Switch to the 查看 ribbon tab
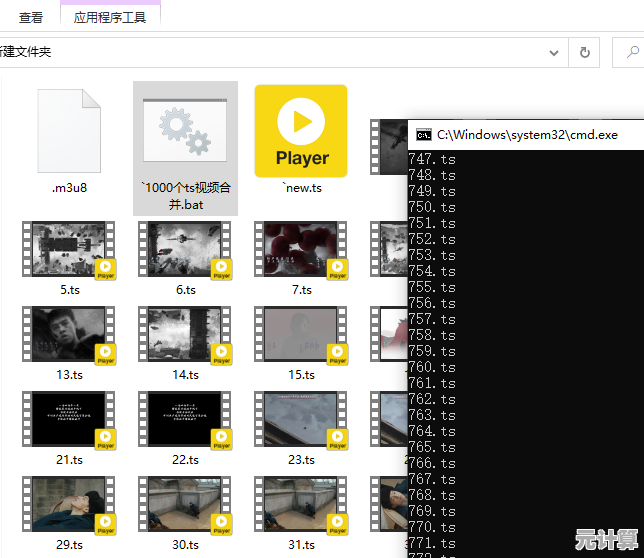The width and height of the screenshot is (644, 558). [x=31, y=17]
